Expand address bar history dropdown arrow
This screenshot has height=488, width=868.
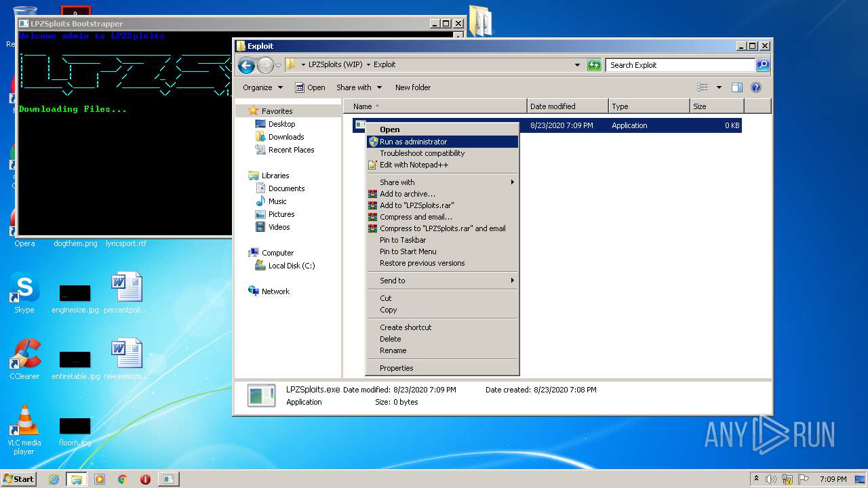577,65
